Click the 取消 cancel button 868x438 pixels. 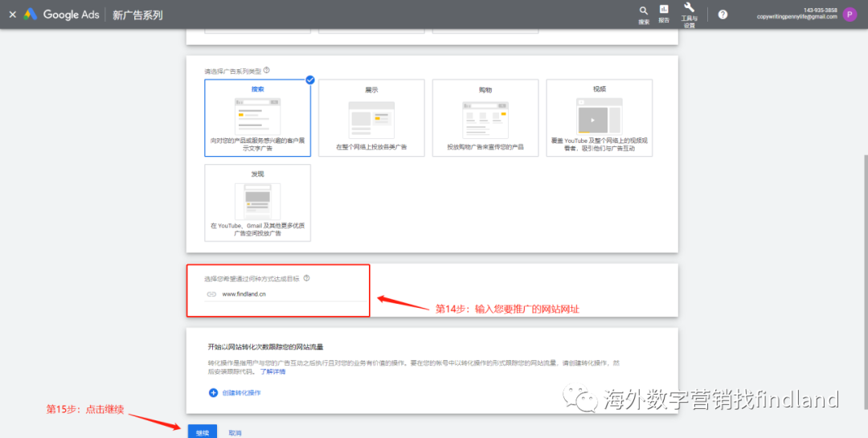(235, 433)
